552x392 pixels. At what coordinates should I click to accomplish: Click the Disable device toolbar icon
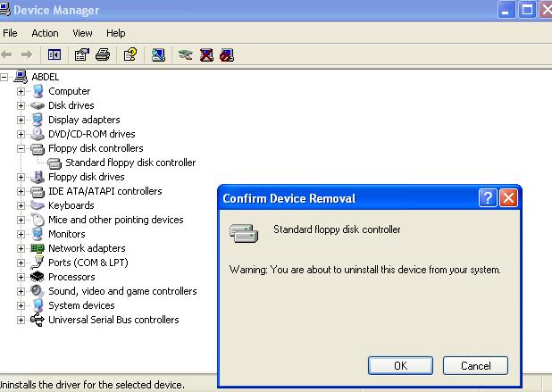[x=227, y=54]
